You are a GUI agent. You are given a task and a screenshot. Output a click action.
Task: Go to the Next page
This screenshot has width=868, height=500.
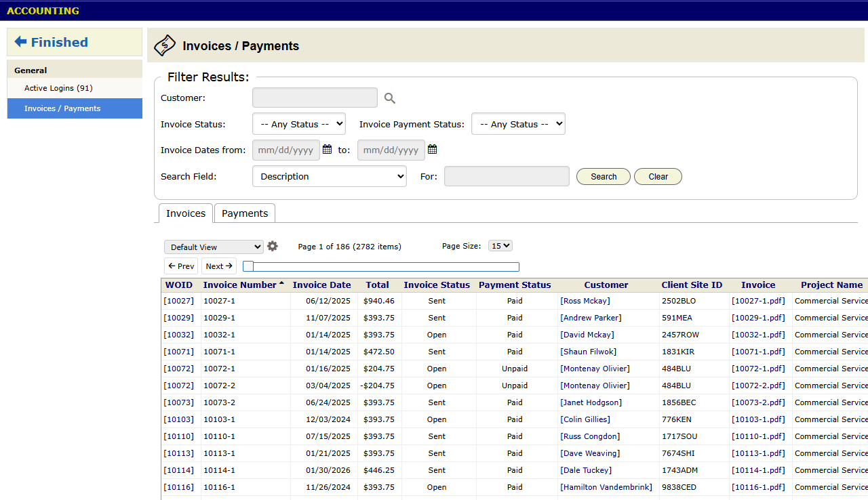pyautogui.click(x=219, y=266)
